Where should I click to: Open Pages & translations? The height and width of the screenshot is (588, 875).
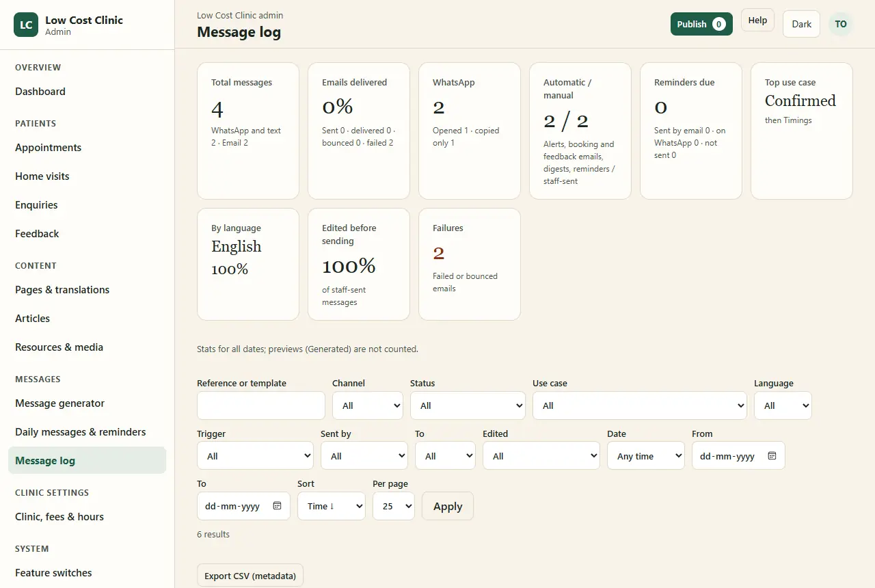click(x=87, y=290)
